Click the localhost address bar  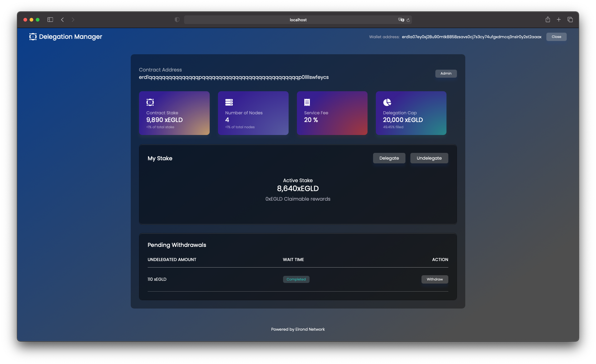click(298, 20)
